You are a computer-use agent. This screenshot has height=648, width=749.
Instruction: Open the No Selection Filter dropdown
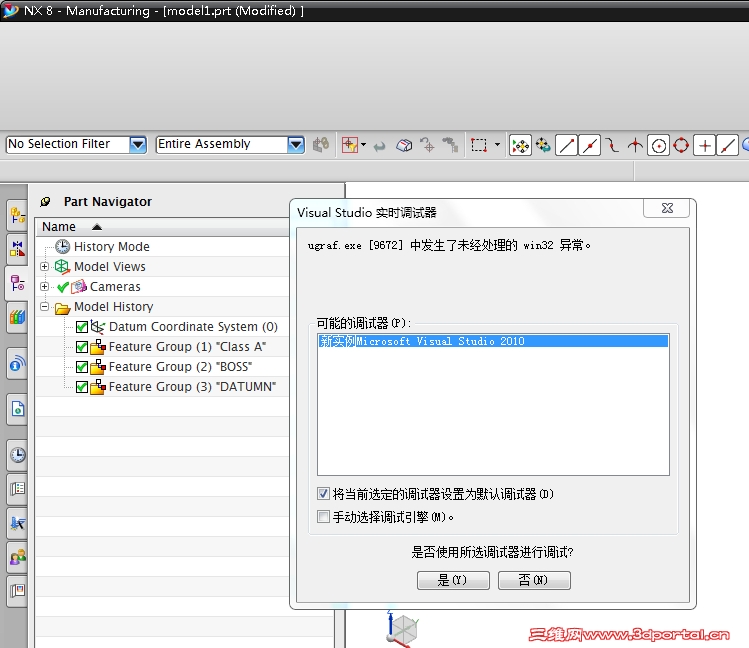(x=138, y=144)
